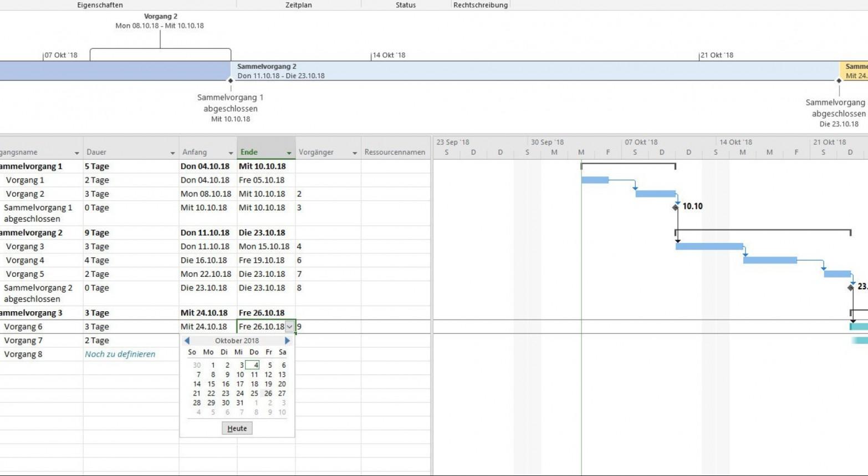Click the Sammelvorgang 2 timeline bar
Image resolution: width=868 pixels, height=476 pixels.
[x=535, y=71]
